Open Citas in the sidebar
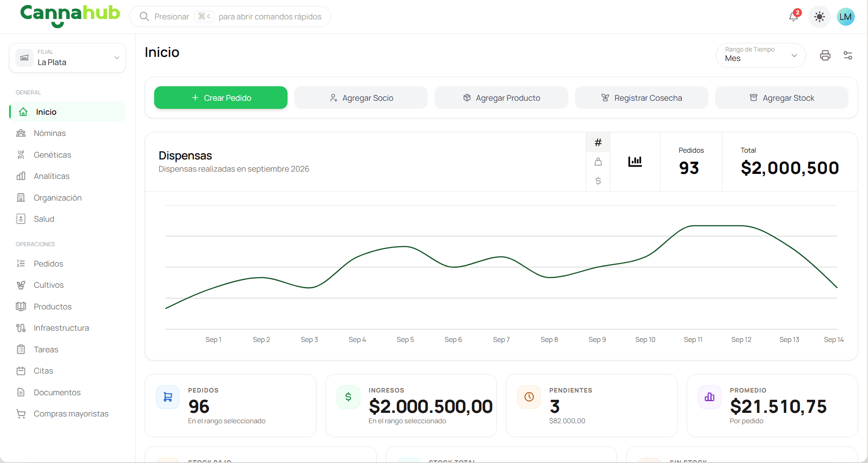Viewport: 868px width, 463px height. click(67, 371)
